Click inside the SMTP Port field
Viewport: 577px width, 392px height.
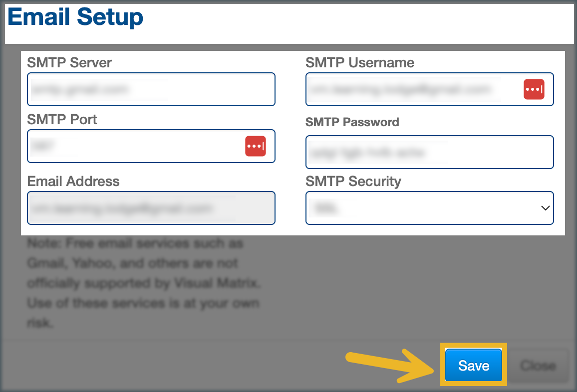click(x=135, y=146)
